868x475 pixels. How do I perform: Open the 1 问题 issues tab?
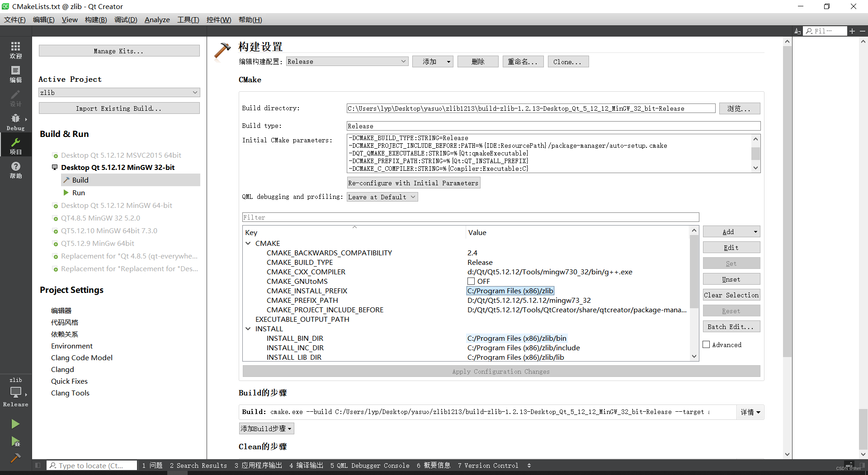(x=152, y=466)
